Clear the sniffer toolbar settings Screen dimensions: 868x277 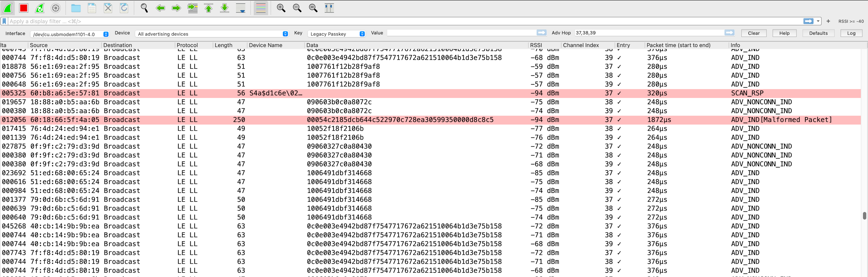(x=754, y=33)
